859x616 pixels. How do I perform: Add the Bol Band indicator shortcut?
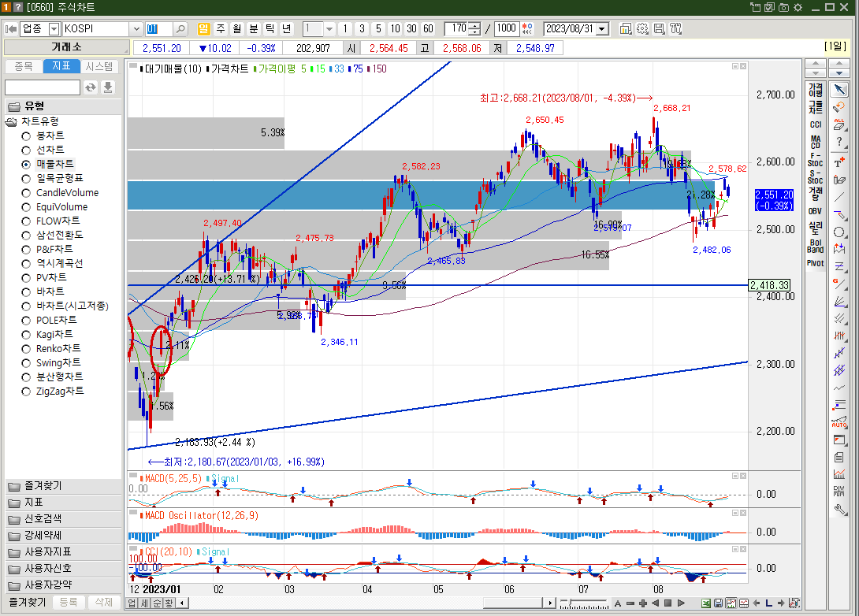pyautogui.click(x=815, y=246)
